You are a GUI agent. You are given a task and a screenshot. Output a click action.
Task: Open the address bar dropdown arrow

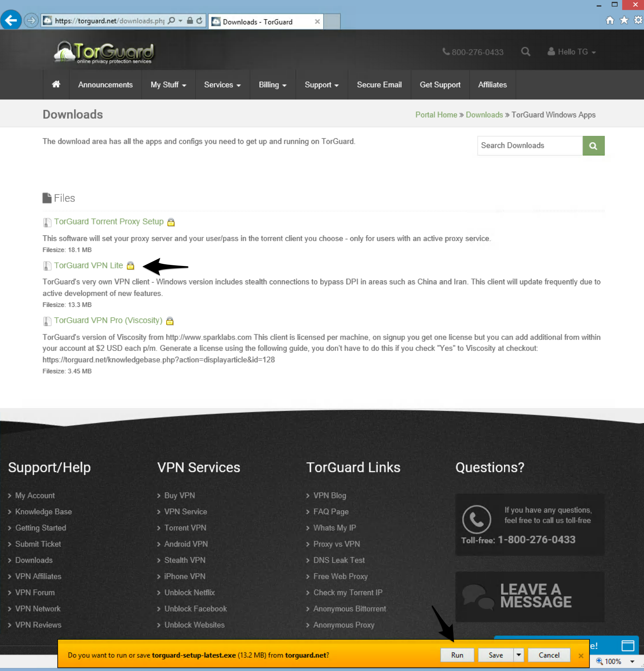pyautogui.click(x=180, y=21)
